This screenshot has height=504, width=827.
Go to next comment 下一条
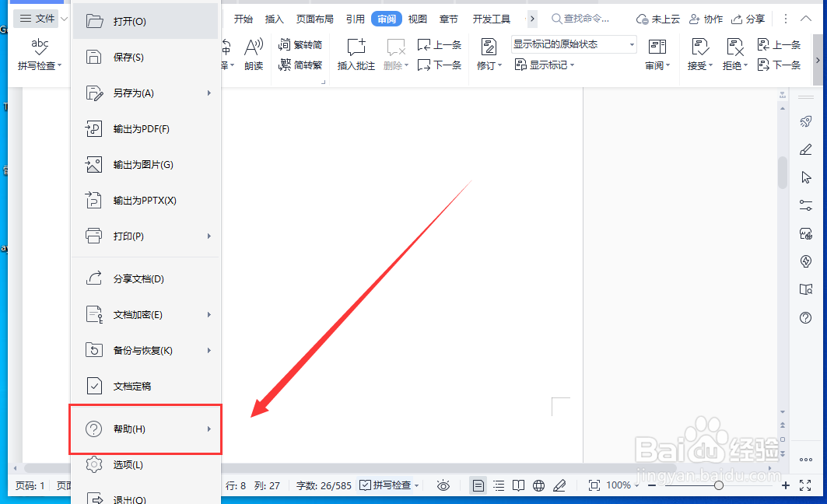click(440, 65)
